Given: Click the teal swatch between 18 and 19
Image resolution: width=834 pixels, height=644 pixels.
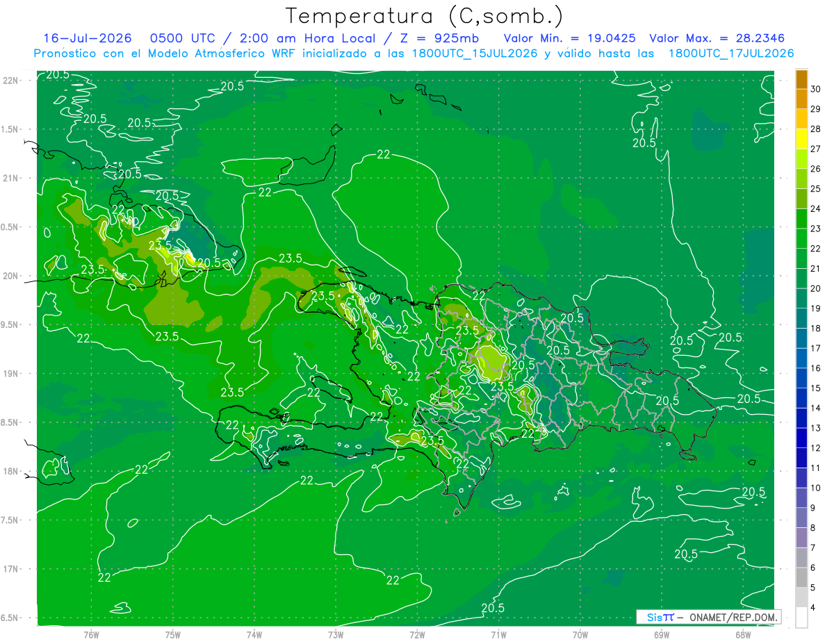Looking at the screenshot, I should coord(801,319).
